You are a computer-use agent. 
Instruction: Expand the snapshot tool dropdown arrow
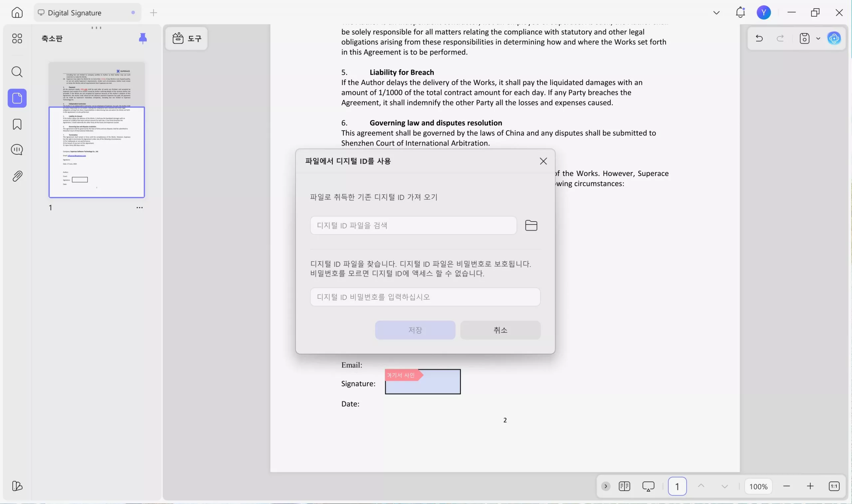pos(818,38)
